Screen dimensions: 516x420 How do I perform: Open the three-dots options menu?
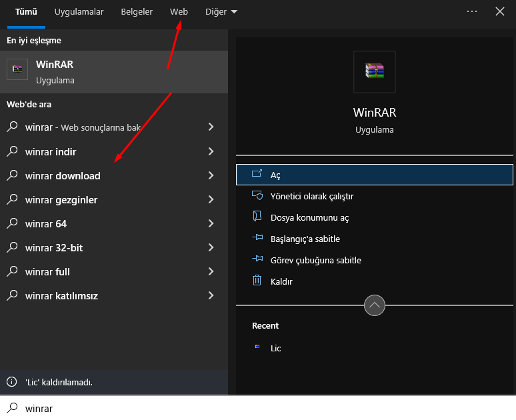tap(472, 11)
